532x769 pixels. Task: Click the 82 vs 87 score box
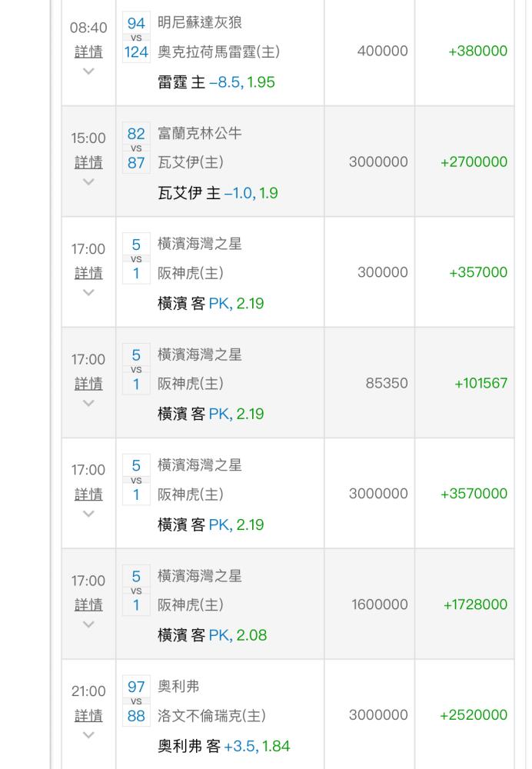136,148
